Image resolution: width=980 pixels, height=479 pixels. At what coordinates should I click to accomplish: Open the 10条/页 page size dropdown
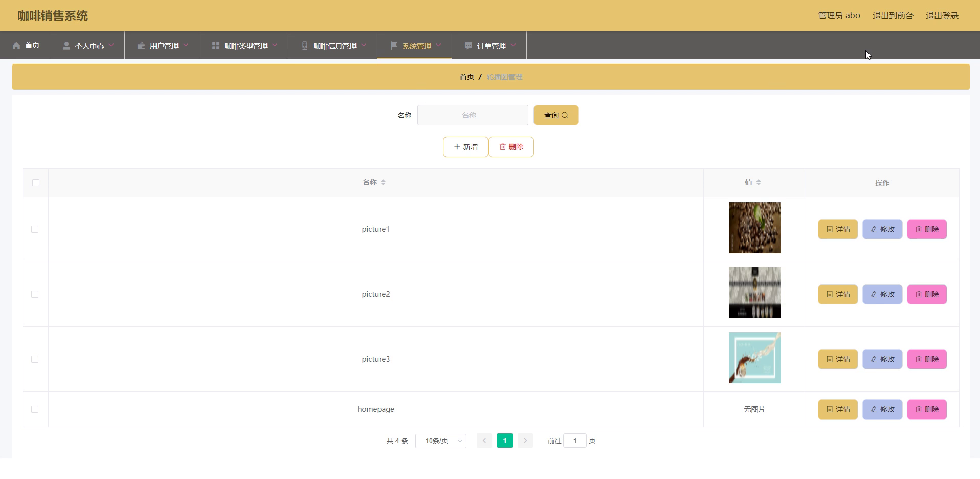coord(441,441)
